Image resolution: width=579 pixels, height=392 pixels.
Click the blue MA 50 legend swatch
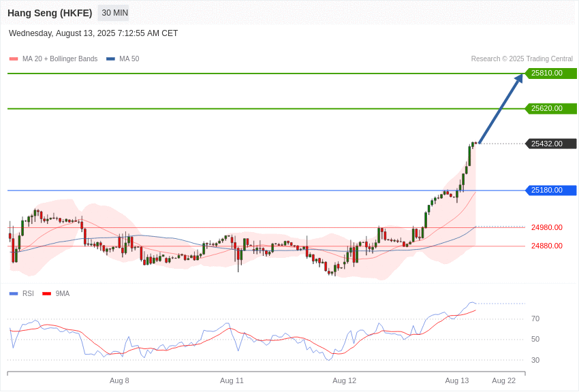tap(111, 59)
